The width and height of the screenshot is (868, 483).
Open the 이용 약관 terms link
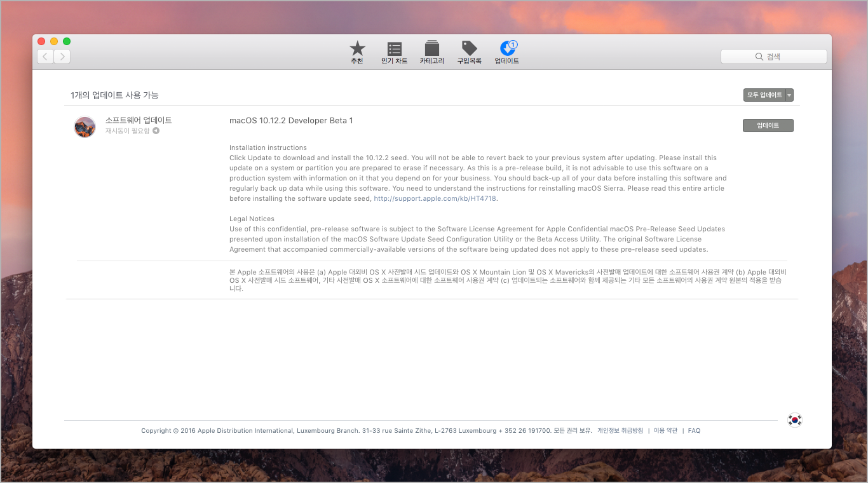(x=665, y=431)
